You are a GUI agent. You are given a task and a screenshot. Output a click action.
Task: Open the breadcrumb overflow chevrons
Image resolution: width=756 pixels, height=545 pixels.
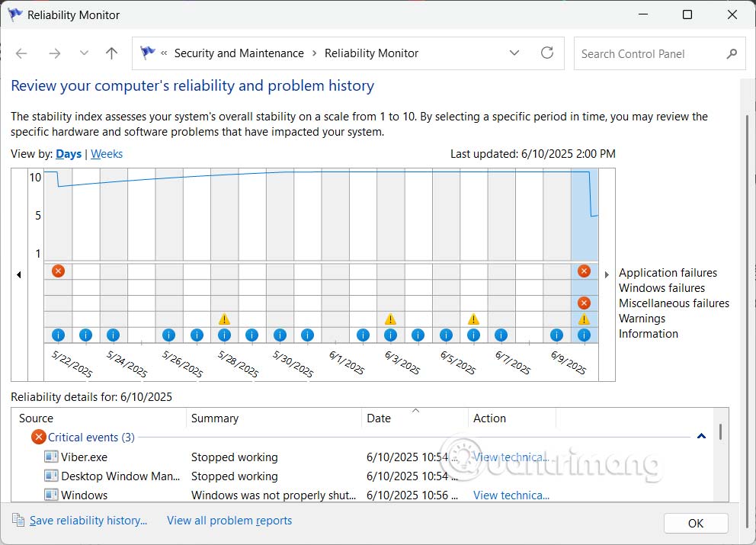pyautogui.click(x=164, y=53)
